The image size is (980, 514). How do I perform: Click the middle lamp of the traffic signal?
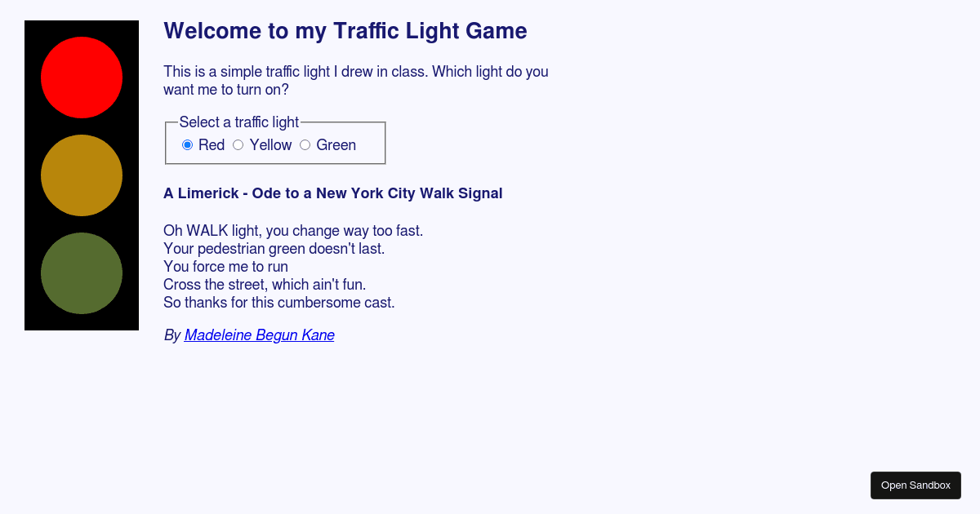coord(82,175)
